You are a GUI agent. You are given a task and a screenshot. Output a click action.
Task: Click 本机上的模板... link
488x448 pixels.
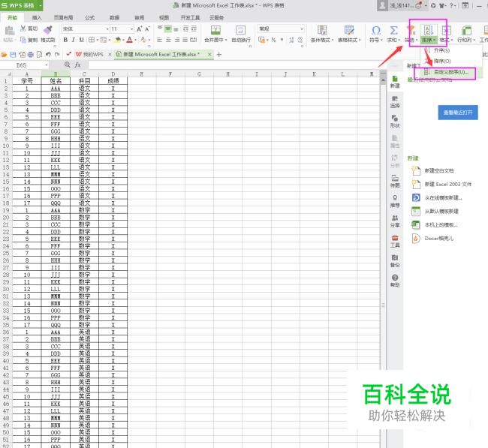tap(441, 224)
